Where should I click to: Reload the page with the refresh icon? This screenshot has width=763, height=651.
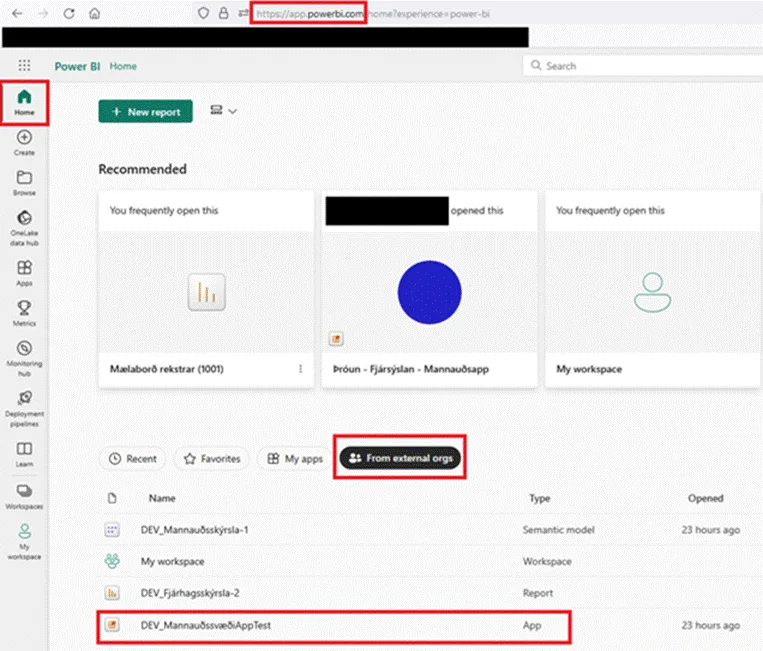point(69,14)
